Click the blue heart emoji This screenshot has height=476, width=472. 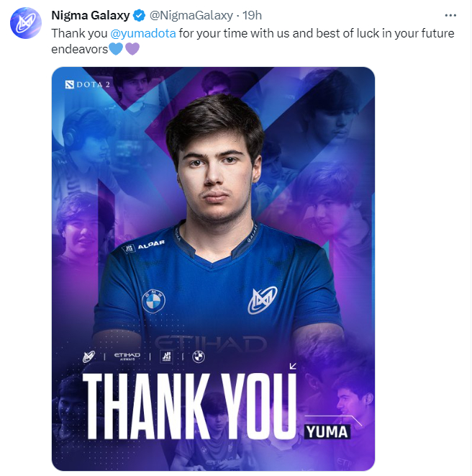click(x=116, y=49)
